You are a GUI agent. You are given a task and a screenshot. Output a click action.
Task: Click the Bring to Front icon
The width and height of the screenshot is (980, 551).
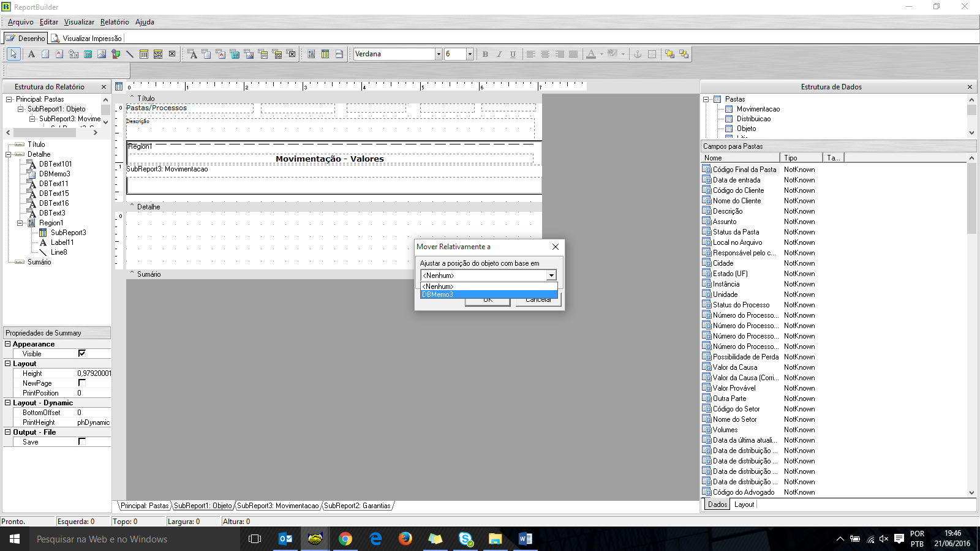(x=669, y=54)
